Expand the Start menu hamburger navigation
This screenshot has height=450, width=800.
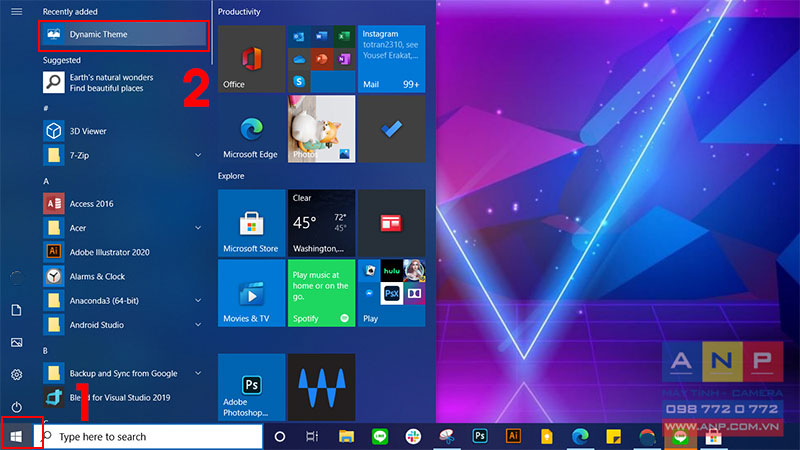(x=16, y=11)
